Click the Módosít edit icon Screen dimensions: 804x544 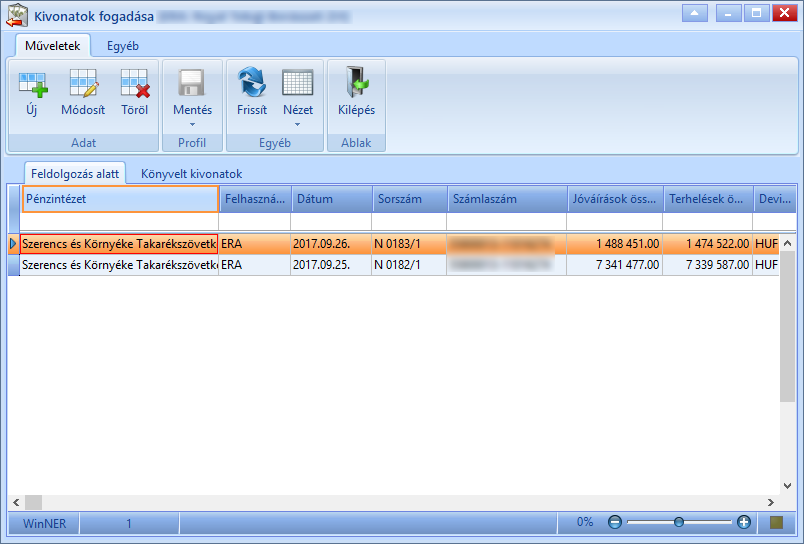84,84
